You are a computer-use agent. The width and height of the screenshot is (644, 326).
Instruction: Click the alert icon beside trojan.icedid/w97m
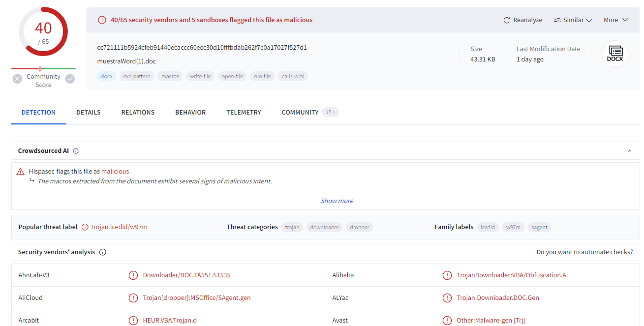[x=85, y=227]
